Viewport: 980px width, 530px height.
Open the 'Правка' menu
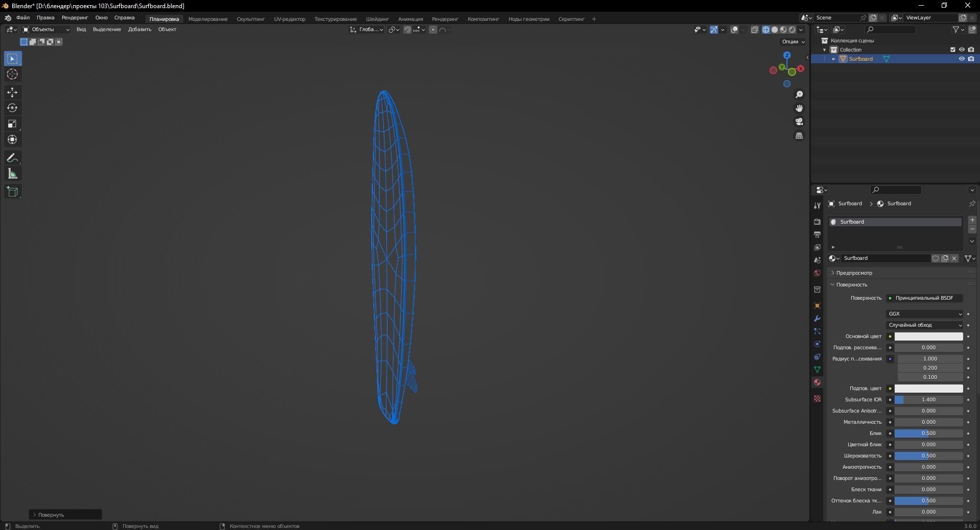click(x=45, y=18)
